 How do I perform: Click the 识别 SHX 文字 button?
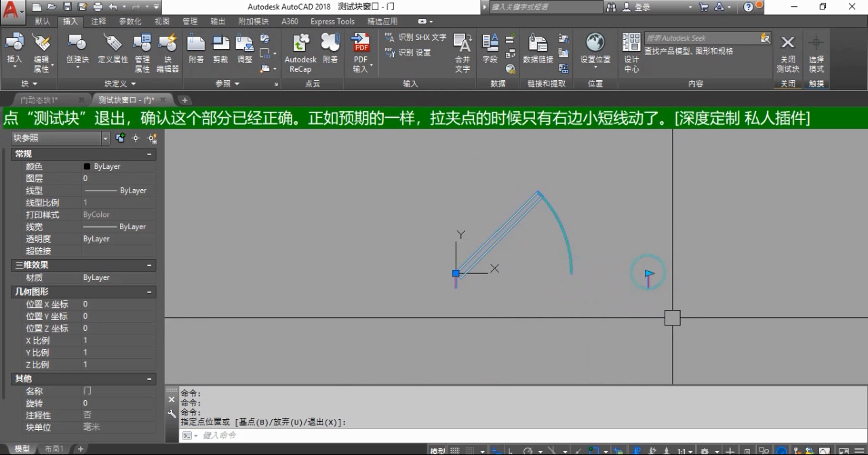pos(415,37)
